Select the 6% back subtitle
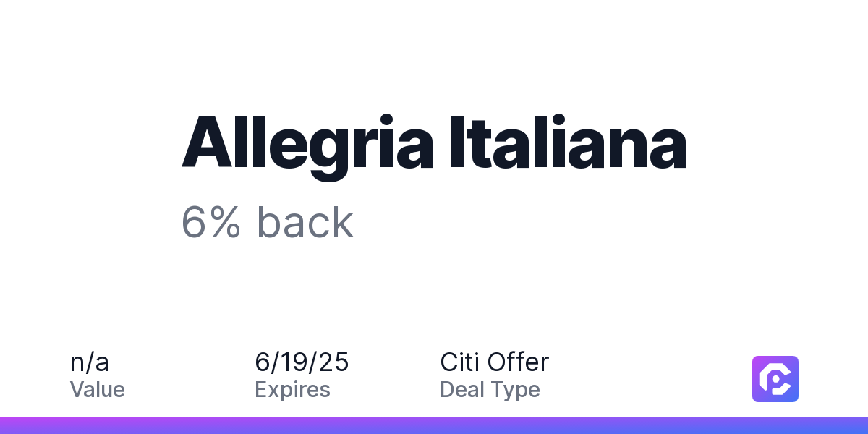 268,223
